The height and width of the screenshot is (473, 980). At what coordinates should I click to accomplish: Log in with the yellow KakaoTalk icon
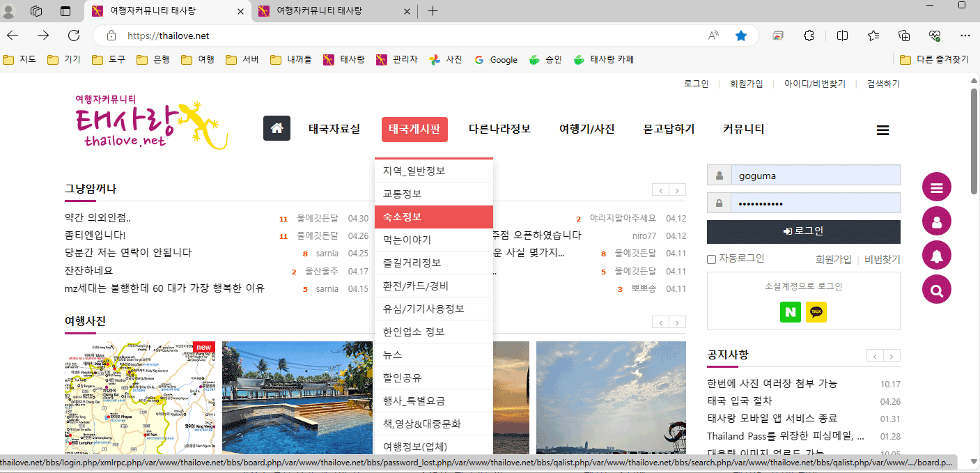click(x=816, y=312)
